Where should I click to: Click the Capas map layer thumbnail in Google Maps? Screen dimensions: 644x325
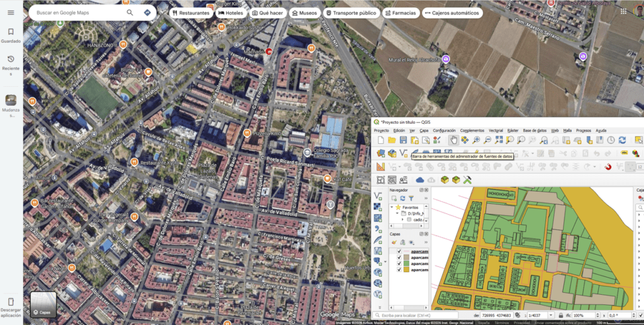point(43,305)
